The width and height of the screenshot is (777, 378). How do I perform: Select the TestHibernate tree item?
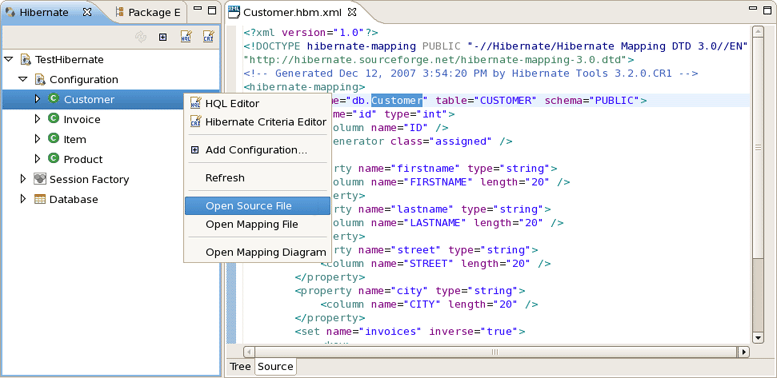pyautogui.click(x=69, y=60)
